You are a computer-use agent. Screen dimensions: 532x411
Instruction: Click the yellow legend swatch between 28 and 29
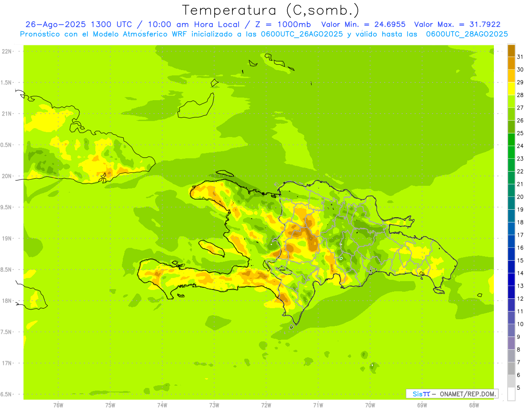click(x=511, y=88)
